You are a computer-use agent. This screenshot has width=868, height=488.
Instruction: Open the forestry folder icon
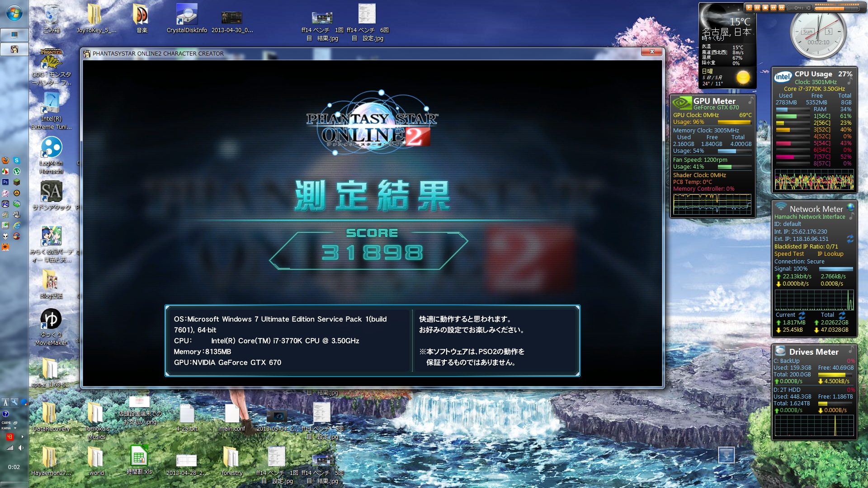click(x=232, y=461)
